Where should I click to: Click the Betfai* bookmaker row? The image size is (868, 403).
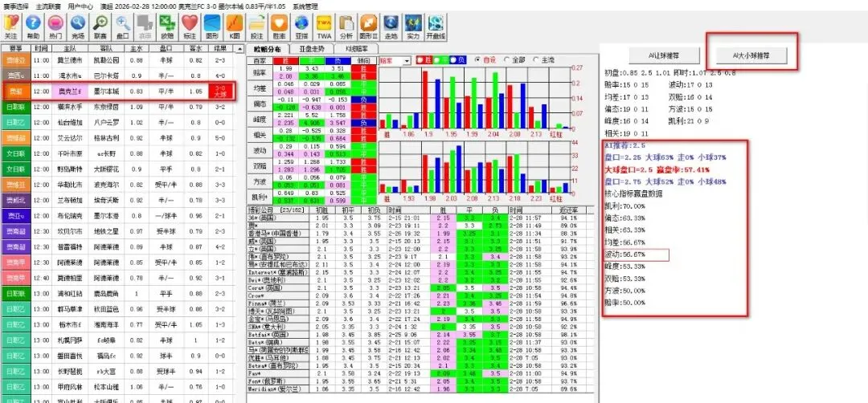pos(420,335)
